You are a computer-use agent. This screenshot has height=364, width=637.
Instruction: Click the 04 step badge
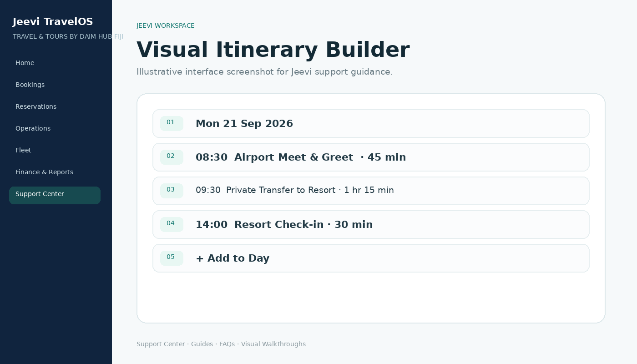coord(172,224)
